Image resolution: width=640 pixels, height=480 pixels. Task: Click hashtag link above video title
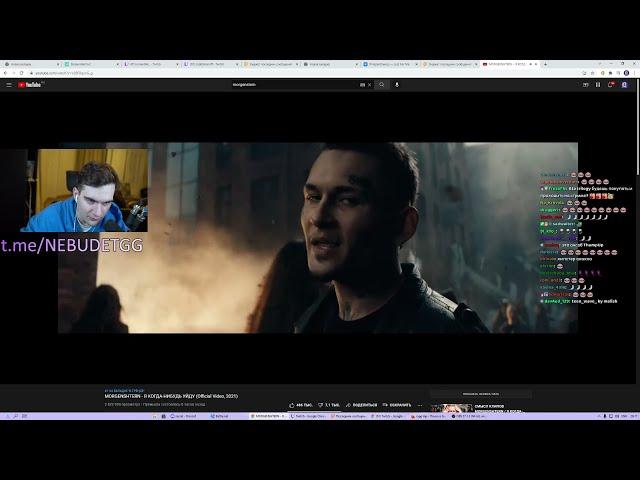[x=124, y=391]
